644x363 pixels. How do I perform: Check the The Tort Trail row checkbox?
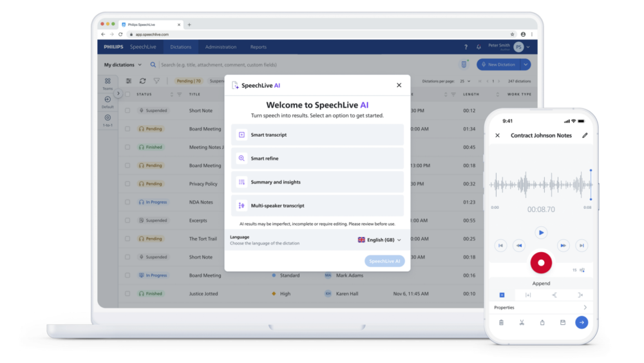(x=128, y=239)
